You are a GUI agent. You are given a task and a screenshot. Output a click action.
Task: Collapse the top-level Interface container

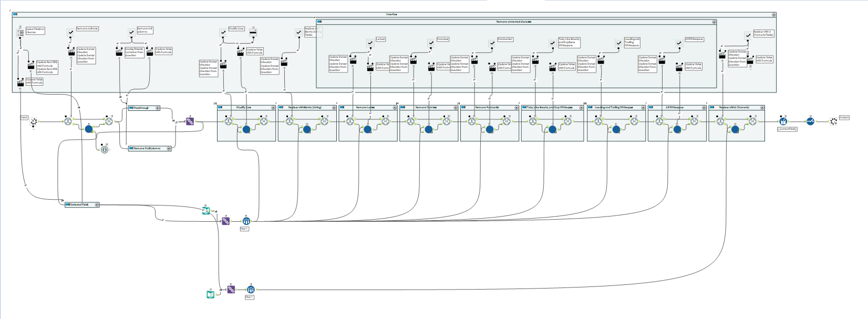pyautogui.click(x=774, y=15)
